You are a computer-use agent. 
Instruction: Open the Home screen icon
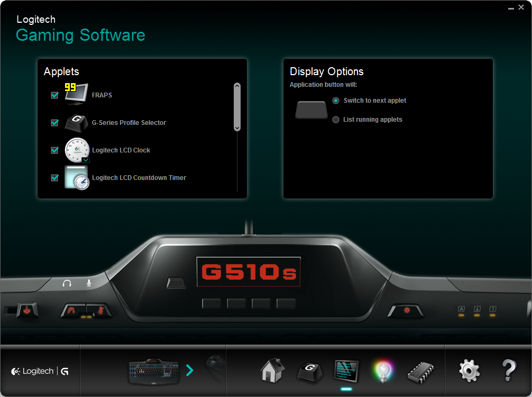(272, 371)
